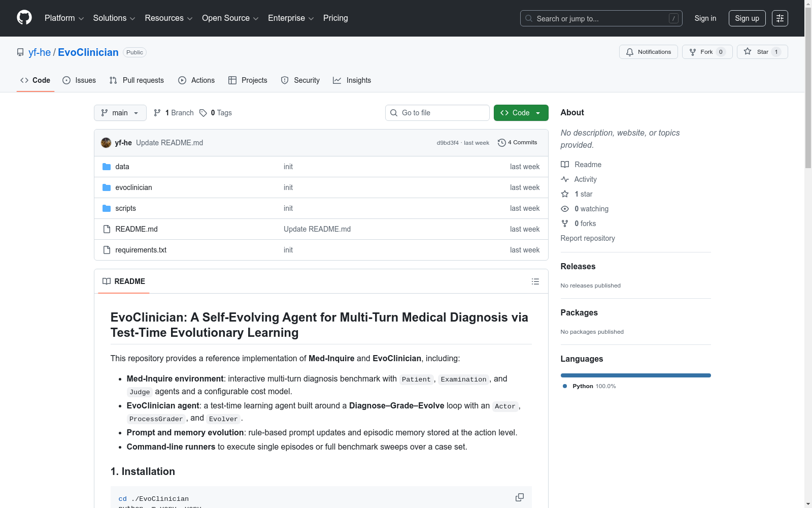Click the scripts folder icon
The image size is (812, 508).
click(x=107, y=208)
